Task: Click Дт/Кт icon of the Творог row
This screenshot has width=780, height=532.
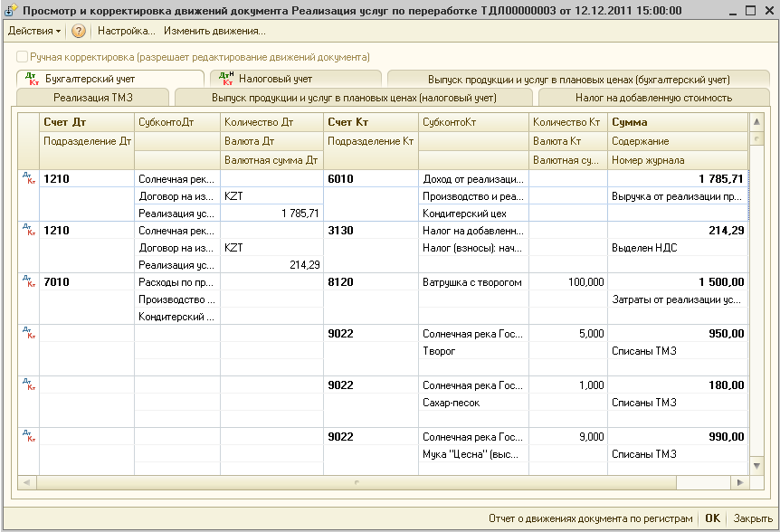Action: pyautogui.click(x=30, y=334)
